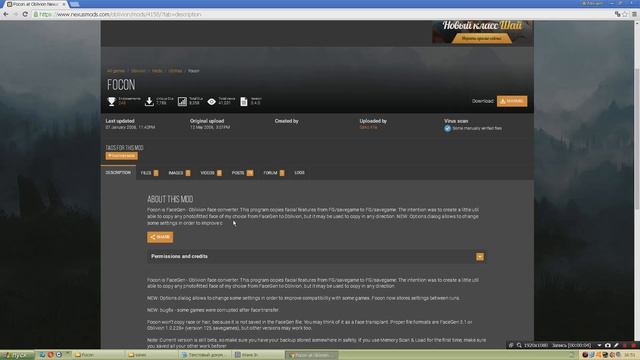Open the Forum tab
The image size is (640, 360).
click(x=273, y=173)
